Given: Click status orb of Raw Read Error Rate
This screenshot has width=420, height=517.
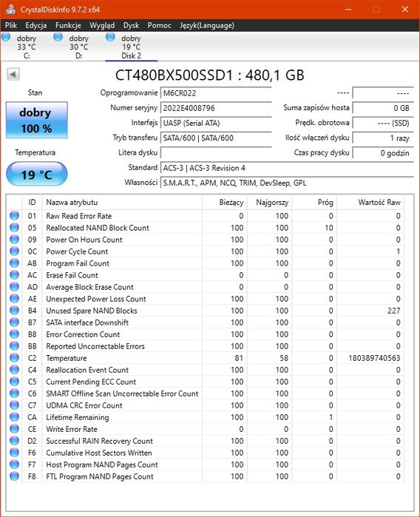Looking at the screenshot, I should [14, 216].
